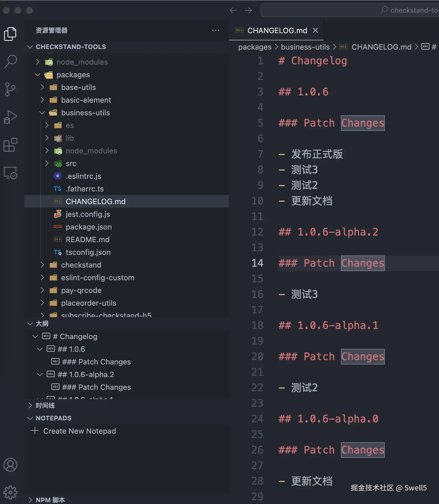Collapse the NOTEPADS section
This screenshot has height=504, width=439.
click(30, 418)
